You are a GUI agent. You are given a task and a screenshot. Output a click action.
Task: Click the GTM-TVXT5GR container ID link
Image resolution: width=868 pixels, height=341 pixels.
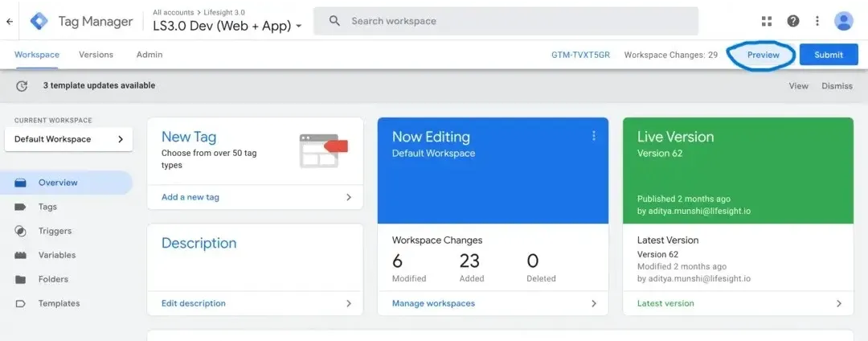tap(581, 55)
